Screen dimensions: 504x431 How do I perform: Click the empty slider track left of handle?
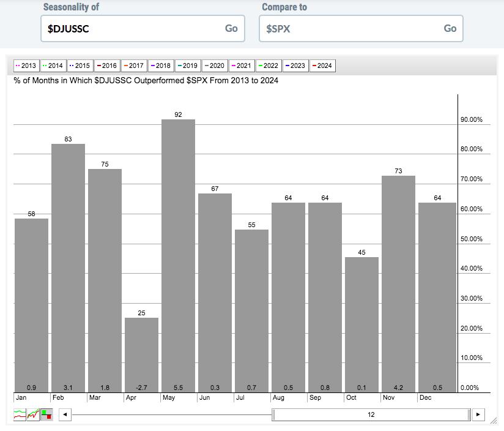point(171,414)
